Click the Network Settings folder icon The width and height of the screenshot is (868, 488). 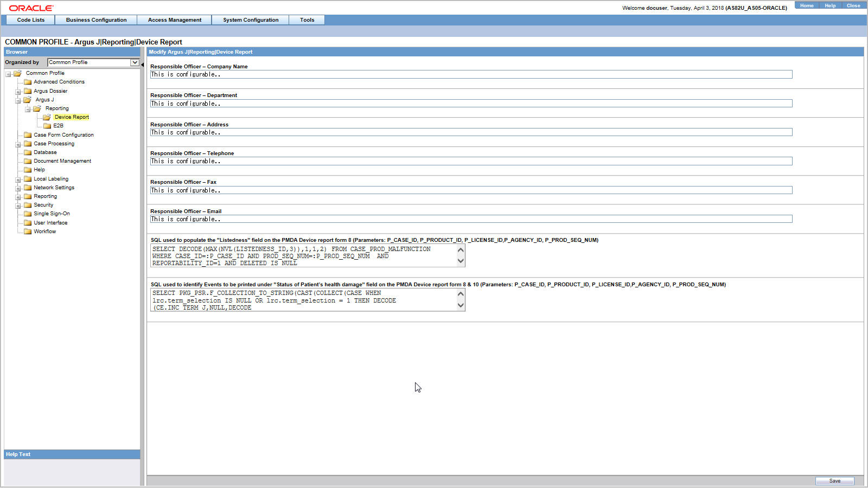click(x=28, y=188)
